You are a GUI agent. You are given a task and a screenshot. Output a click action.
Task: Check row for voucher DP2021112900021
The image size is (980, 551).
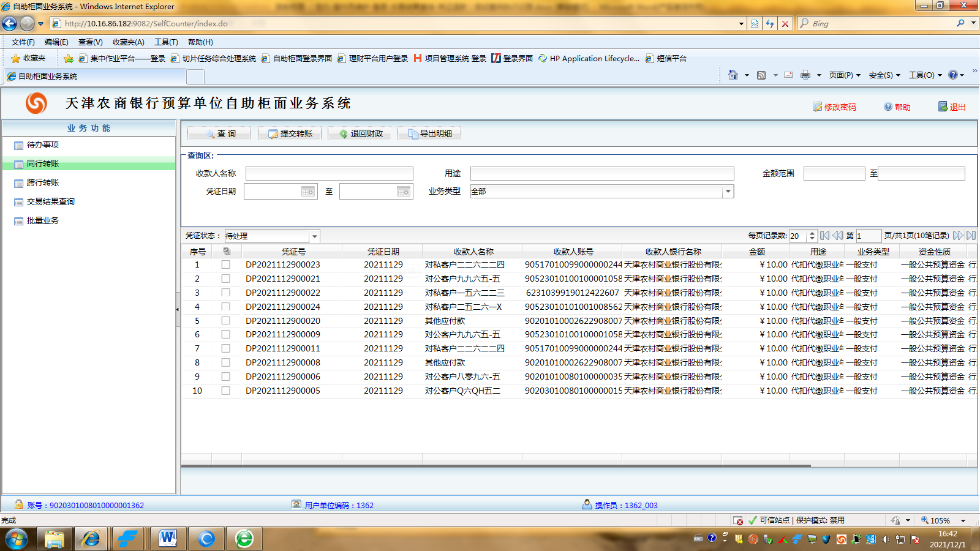[x=226, y=279]
